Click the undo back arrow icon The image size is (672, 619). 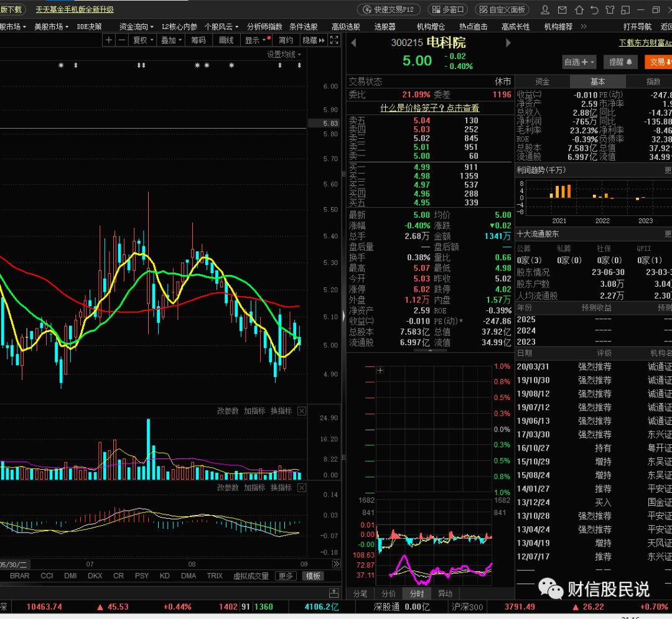pos(594,9)
